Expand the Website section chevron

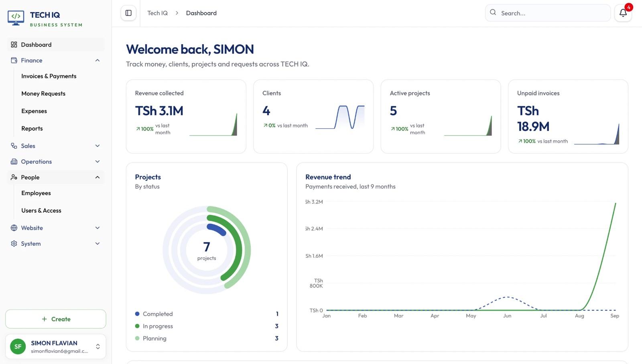click(x=98, y=228)
